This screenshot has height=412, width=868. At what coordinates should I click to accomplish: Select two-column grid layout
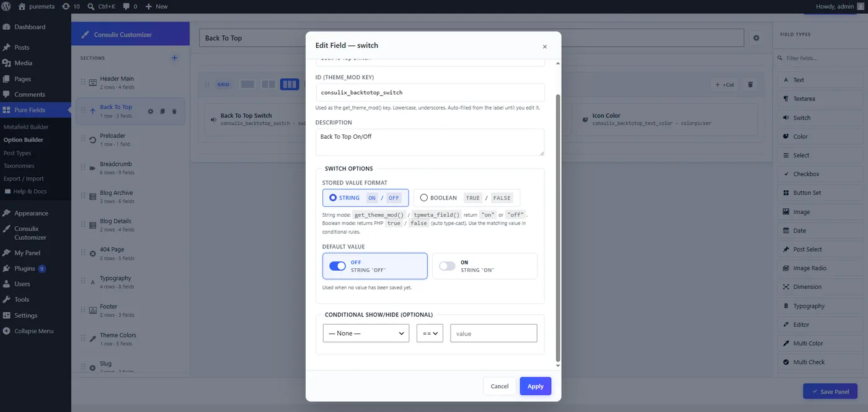268,84
